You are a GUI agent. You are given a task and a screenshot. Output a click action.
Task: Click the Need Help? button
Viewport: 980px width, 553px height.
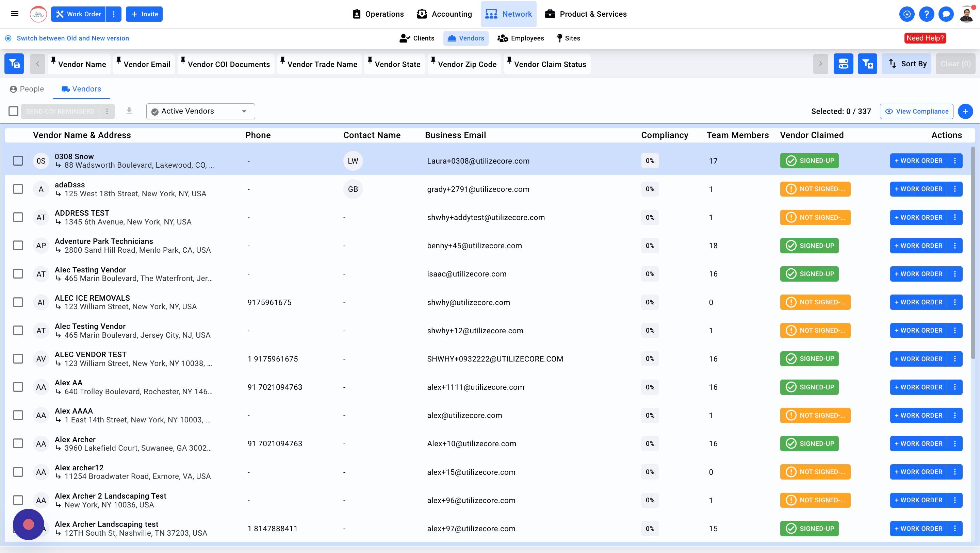[925, 38]
